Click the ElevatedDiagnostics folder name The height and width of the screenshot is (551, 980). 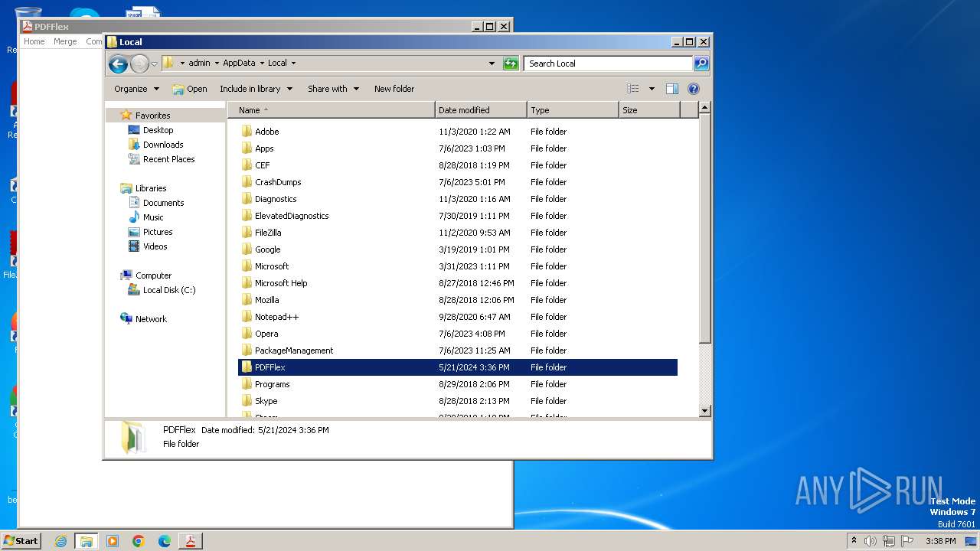pos(292,216)
